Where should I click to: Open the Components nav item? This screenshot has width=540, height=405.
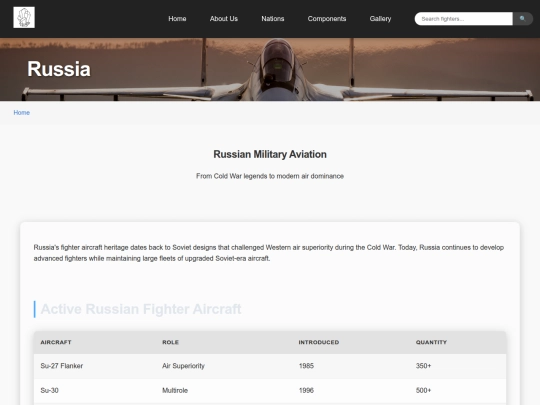(327, 19)
